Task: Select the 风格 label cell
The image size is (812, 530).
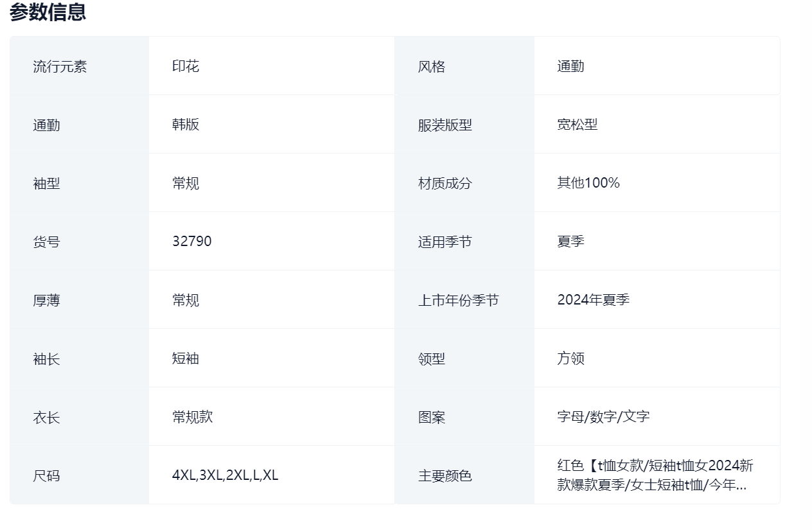Action: click(432, 67)
